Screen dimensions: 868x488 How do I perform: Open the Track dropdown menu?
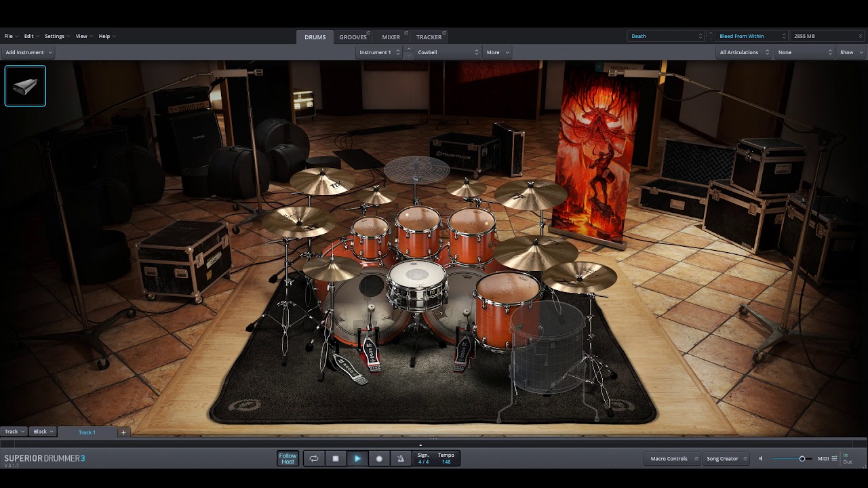pyautogui.click(x=14, y=432)
